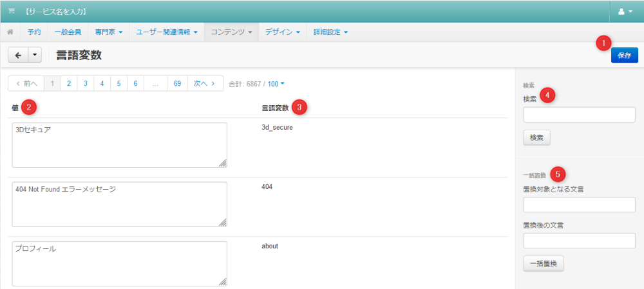
Task: Go to the home icon tab
Action: [10, 32]
